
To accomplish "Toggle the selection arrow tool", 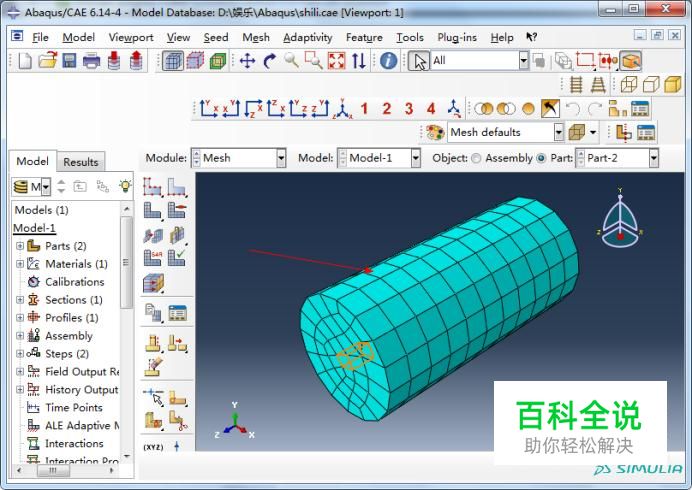I will click(x=418, y=61).
